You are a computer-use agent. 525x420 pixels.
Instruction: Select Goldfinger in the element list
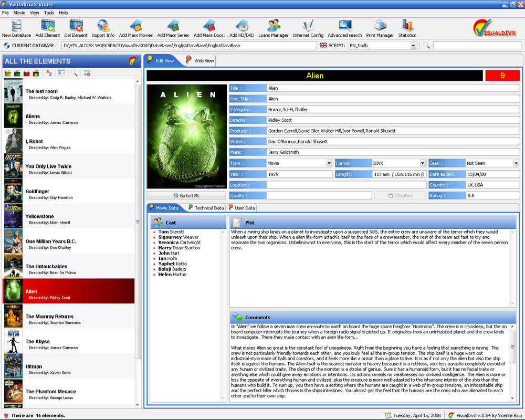click(69, 191)
